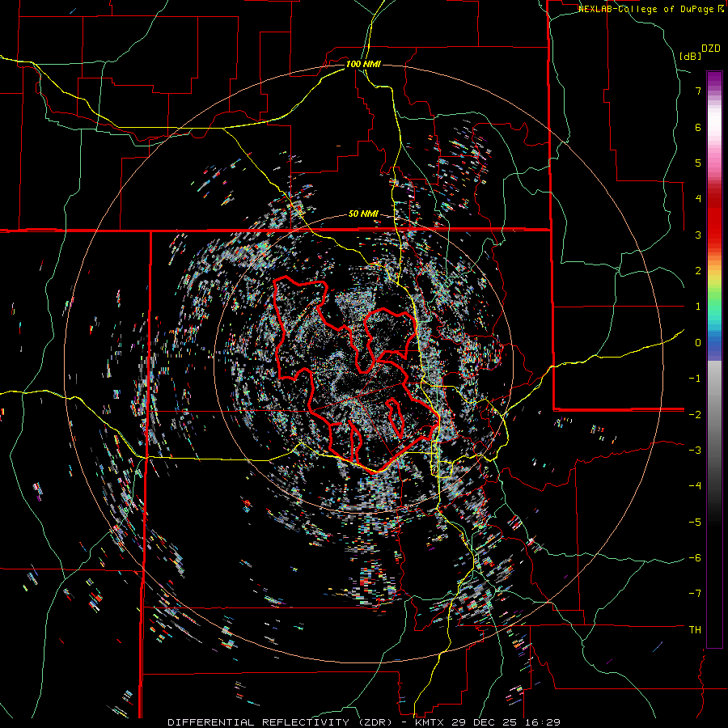Click the 4 value on the color scale
This screenshot has width=728, height=728.
click(698, 199)
